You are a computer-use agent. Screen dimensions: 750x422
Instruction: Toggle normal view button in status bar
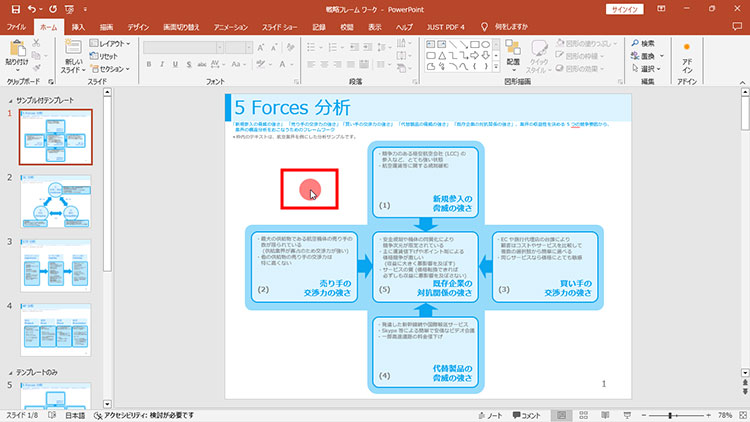point(563,415)
